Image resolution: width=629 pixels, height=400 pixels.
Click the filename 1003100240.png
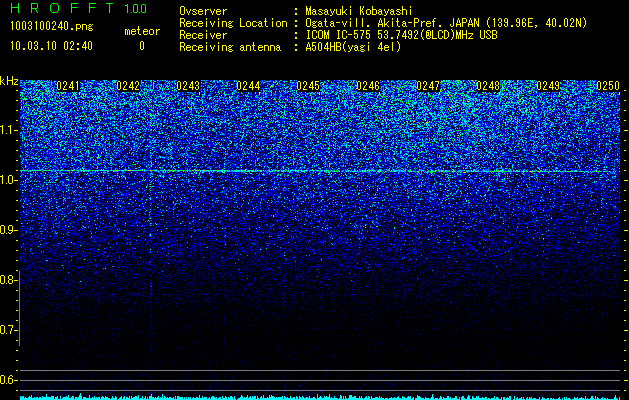pos(52,27)
